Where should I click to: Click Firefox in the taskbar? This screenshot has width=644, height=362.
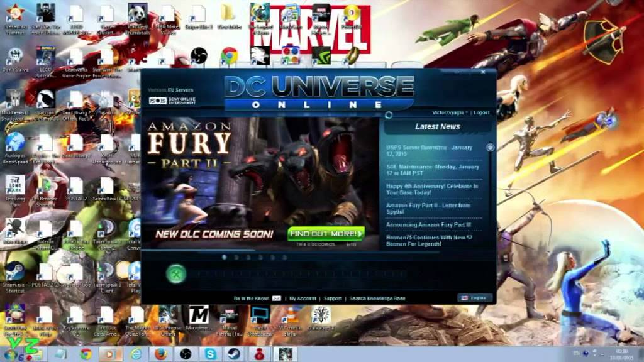(x=160, y=354)
